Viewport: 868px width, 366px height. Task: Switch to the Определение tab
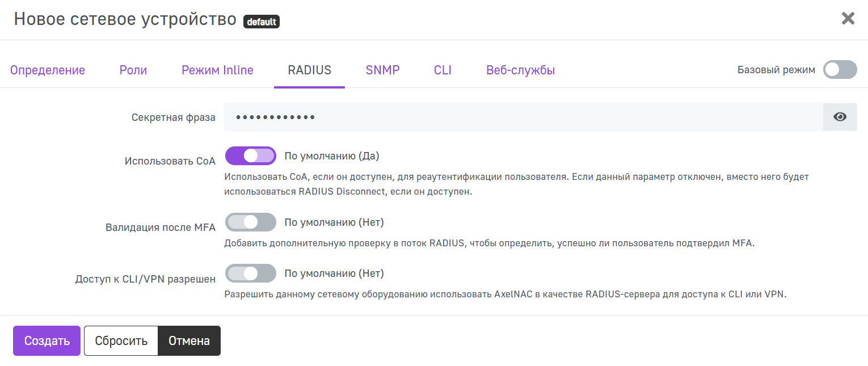point(48,70)
